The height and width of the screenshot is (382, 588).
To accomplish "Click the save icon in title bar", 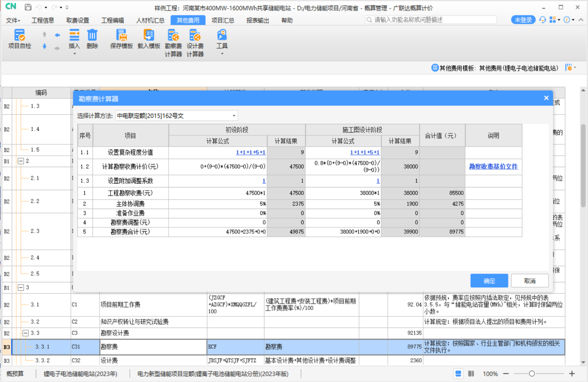I will 28,7.
